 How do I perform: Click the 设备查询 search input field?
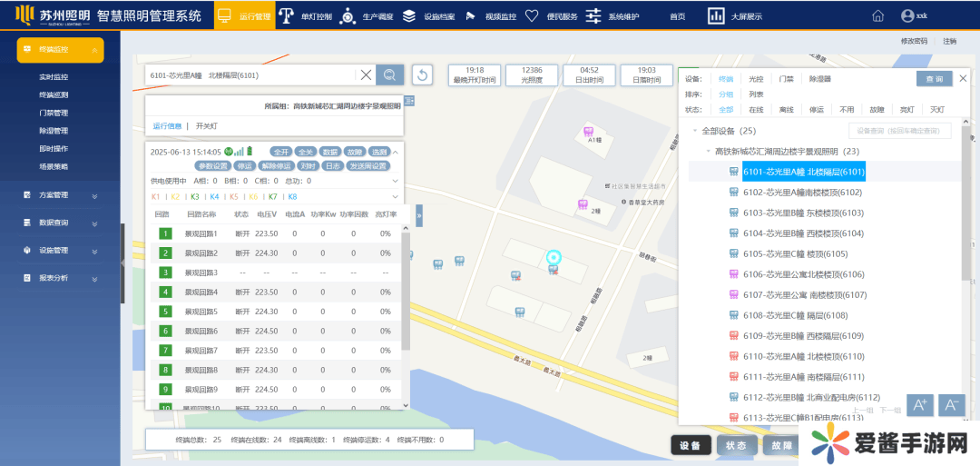coord(899,131)
